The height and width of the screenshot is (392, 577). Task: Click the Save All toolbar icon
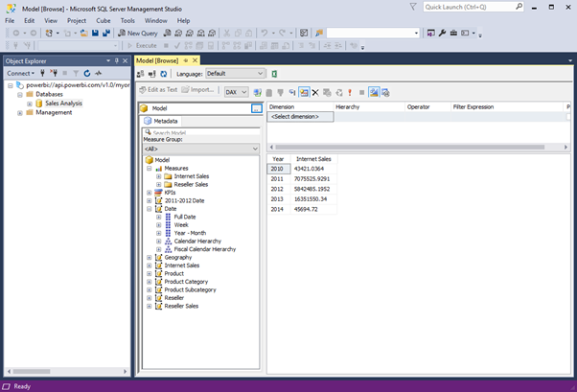106,34
